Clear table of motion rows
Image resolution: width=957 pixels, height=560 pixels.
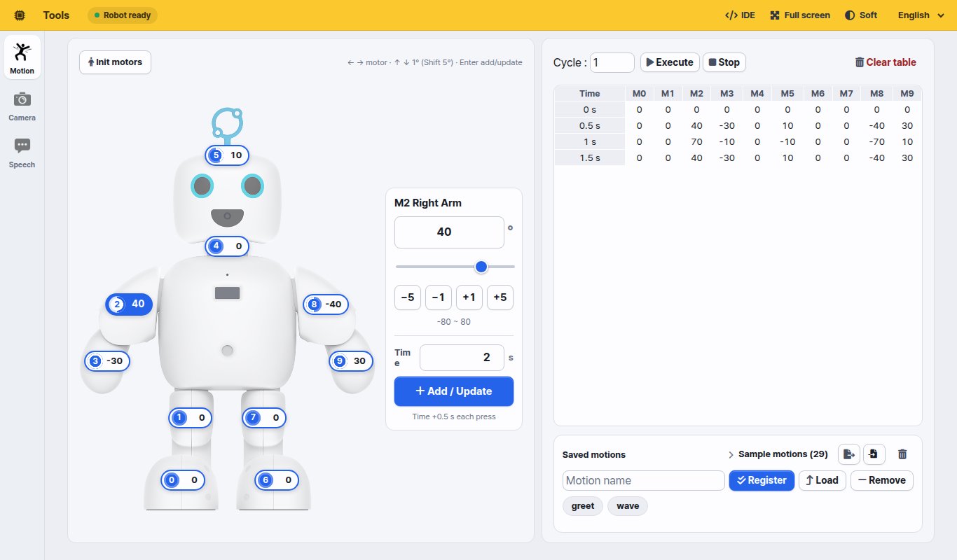tap(885, 62)
